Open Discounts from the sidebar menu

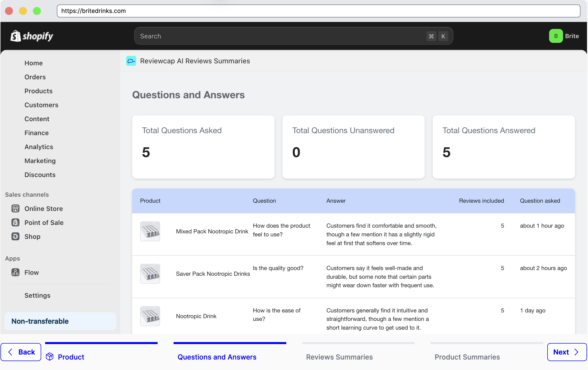[x=40, y=175]
